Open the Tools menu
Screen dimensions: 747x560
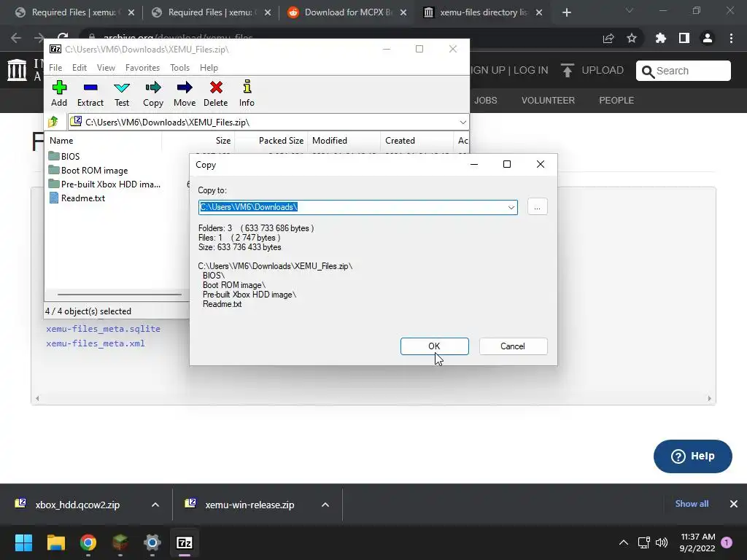pyautogui.click(x=179, y=68)
